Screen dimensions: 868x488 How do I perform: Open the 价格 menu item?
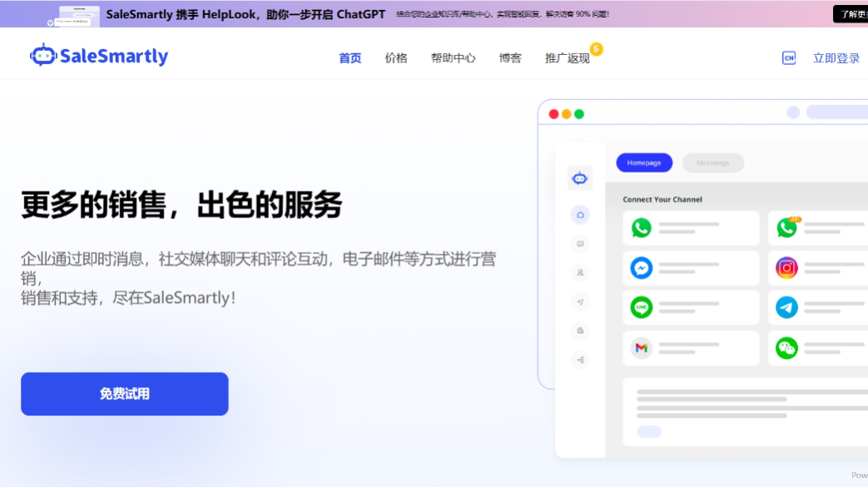pos(396,58)
